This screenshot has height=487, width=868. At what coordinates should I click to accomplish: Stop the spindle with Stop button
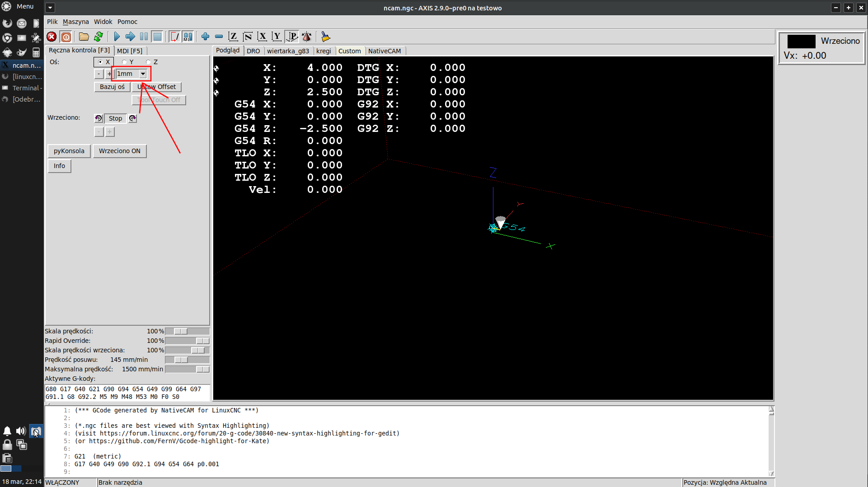(115, 118)
